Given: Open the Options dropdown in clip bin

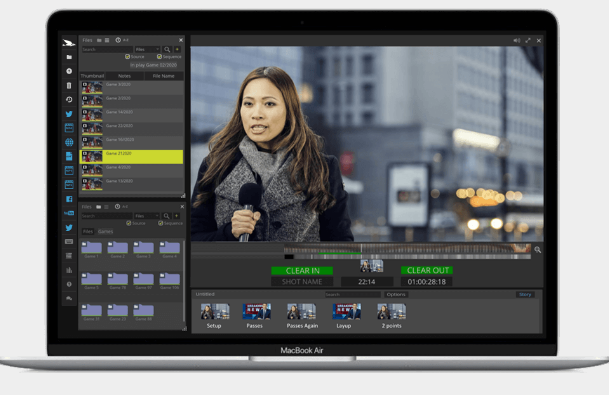Looking at the screenshot, I should pos(396,294).
